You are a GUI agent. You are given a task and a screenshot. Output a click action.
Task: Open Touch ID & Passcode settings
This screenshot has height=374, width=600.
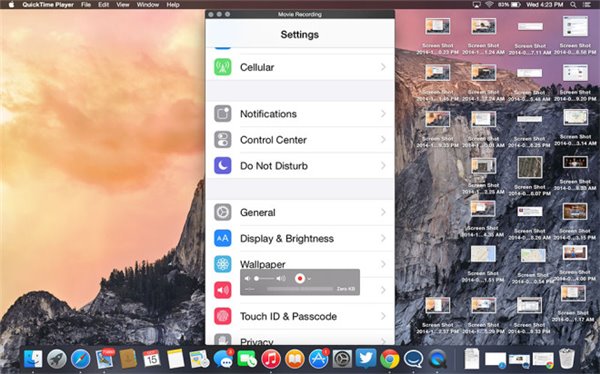pos(300,316)
